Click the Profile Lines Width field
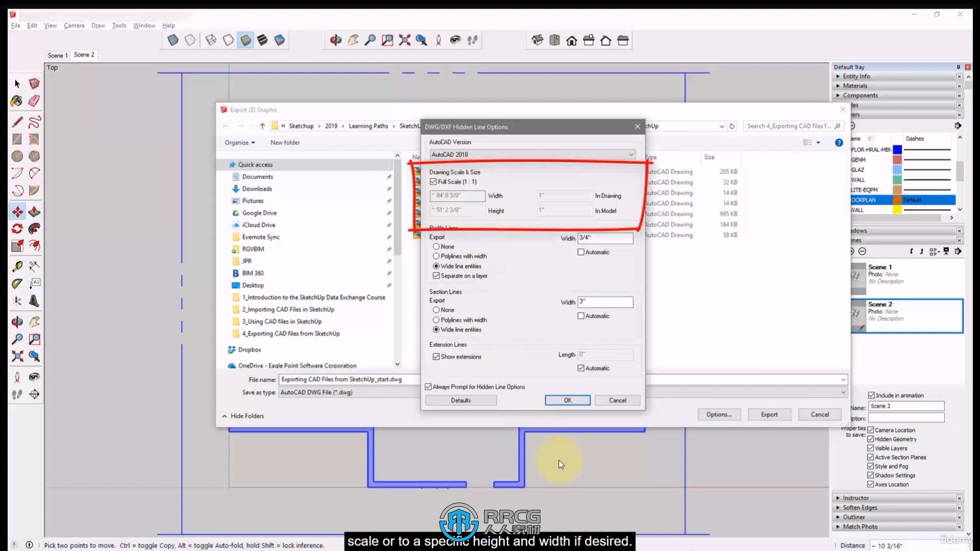 click(x=605, y=238)
